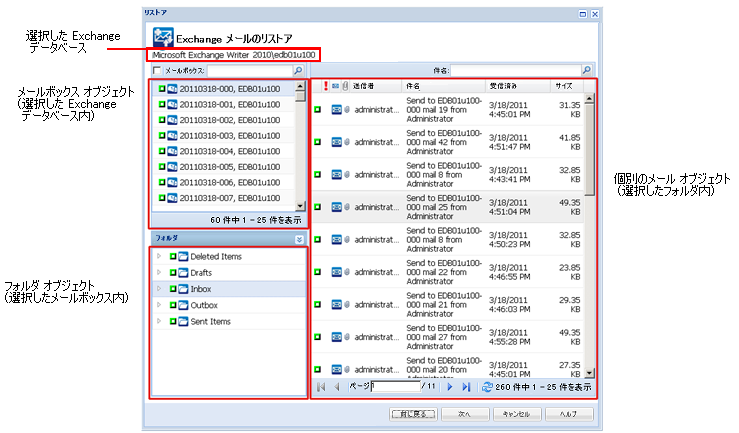Toggle selection box of mailbox 20110318-005
The image size is (739, 433).
coord(162,166)
